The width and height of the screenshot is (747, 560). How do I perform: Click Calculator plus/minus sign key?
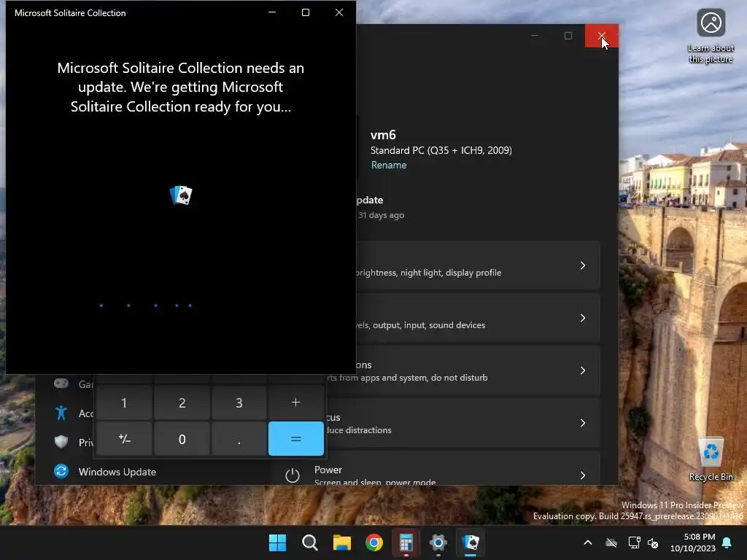pos(124,438)
